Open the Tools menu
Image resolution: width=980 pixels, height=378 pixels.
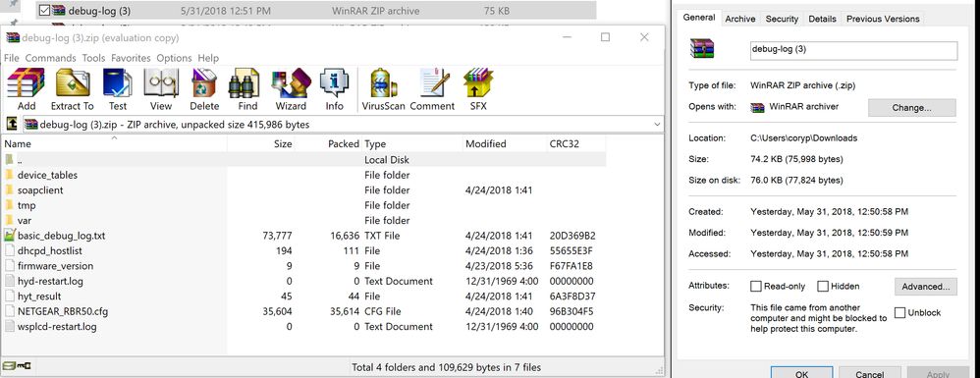coord(93,58)
